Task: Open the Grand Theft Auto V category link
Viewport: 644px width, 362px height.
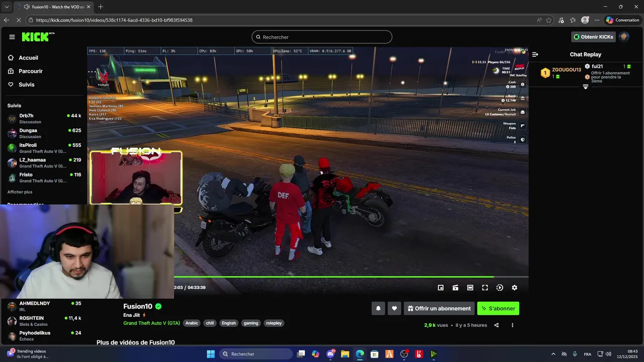Action: point(151,323)
